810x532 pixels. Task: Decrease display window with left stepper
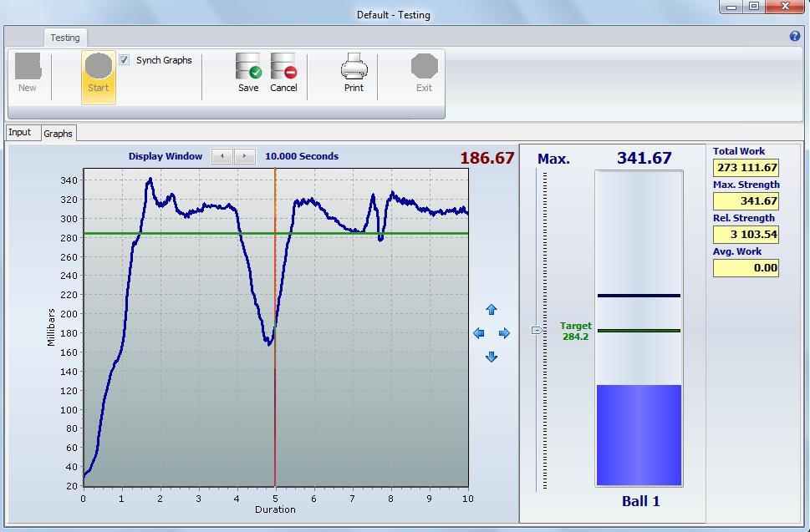tap(222, 156)
